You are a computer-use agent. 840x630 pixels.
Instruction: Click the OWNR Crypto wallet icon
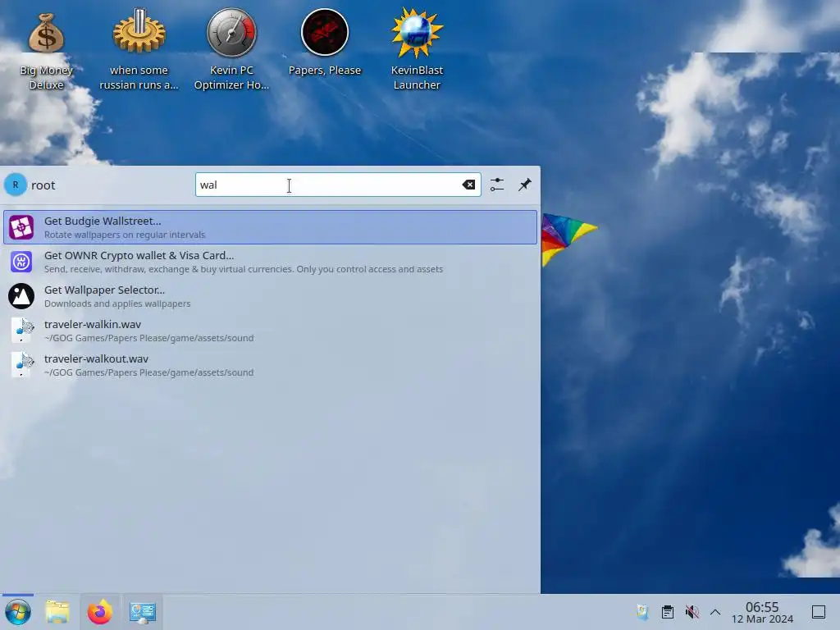point(21,262)
